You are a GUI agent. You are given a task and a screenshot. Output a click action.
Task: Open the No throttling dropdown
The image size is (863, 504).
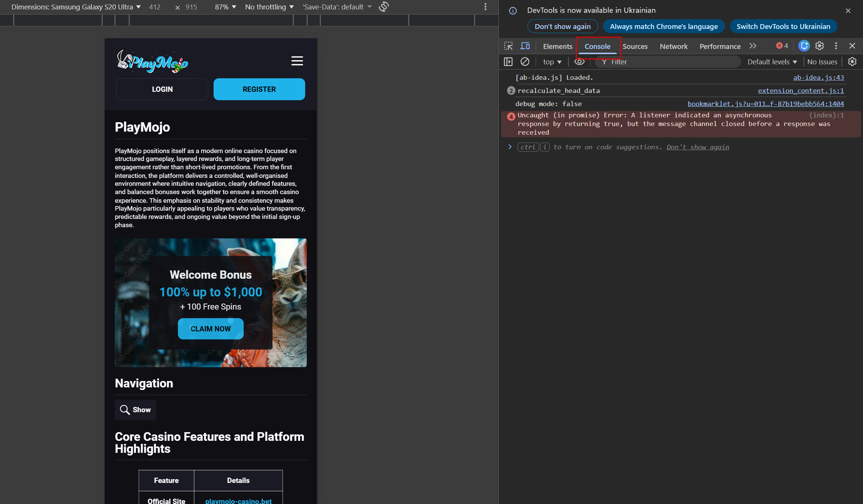pos(269,7)
